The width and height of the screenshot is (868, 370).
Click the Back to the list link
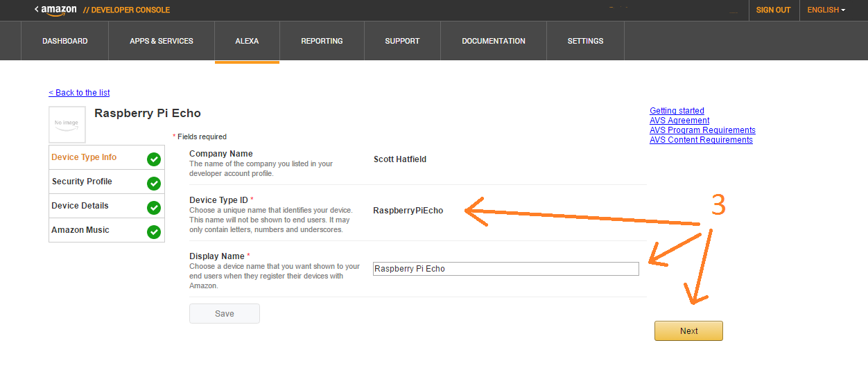tap(79, 93)
